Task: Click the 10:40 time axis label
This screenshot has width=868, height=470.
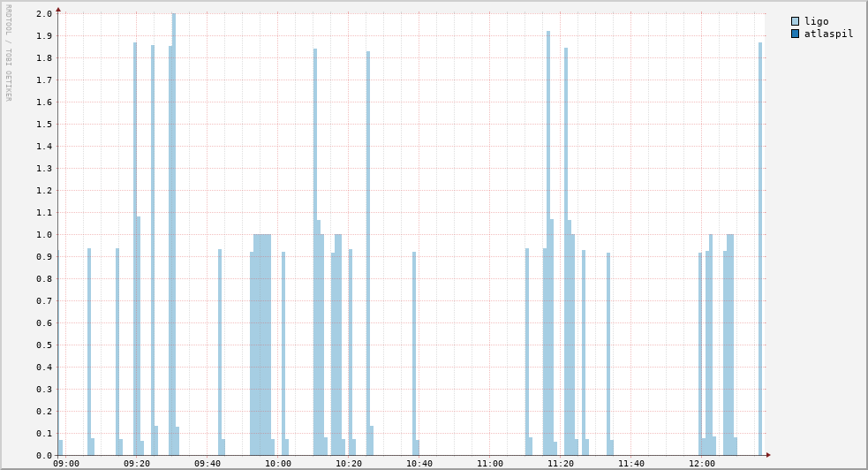Action: tap(419, 464)
